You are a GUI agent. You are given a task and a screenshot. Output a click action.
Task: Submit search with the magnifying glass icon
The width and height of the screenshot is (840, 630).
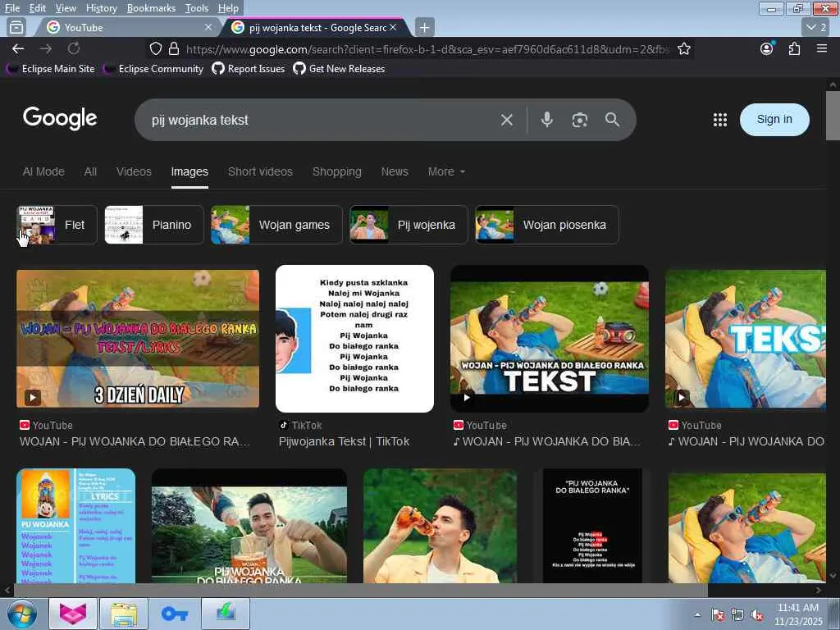pos(612,120)
